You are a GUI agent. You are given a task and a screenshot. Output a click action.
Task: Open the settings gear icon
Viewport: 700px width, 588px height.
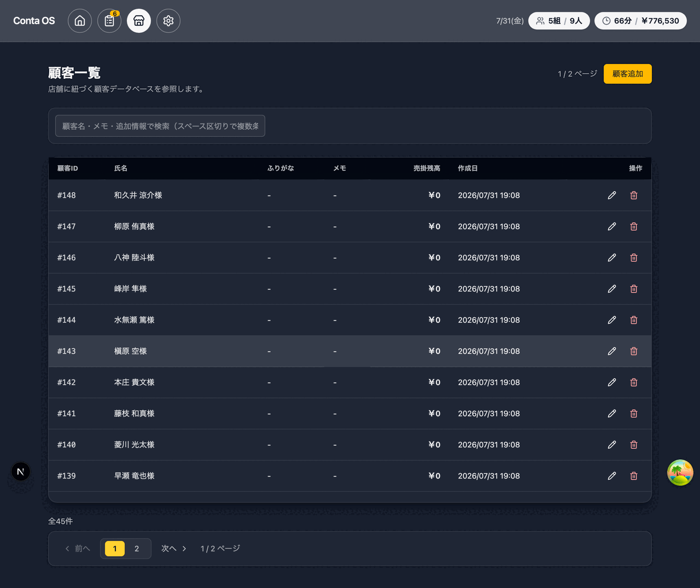168,21
